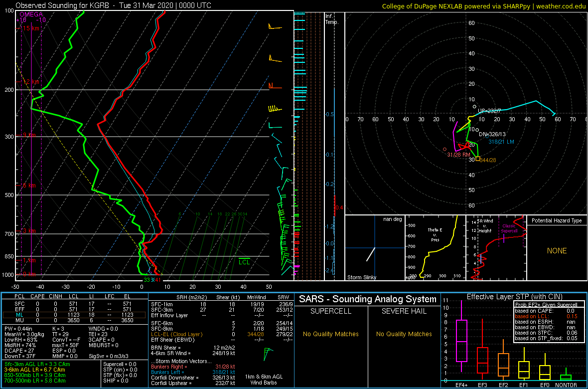Click the 318/21 LM storm motion label
This screenshot has width=588, height=389.
coord(501,142)
